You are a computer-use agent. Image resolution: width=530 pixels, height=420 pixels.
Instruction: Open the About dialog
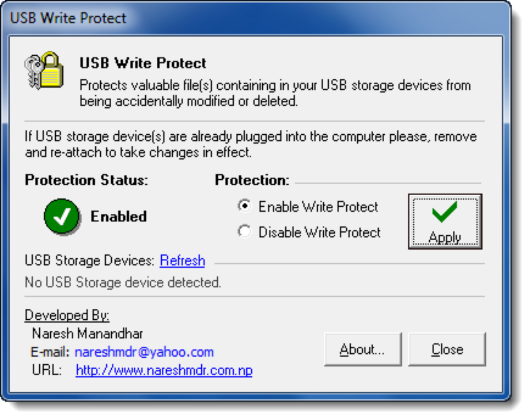tap(363, 349)
